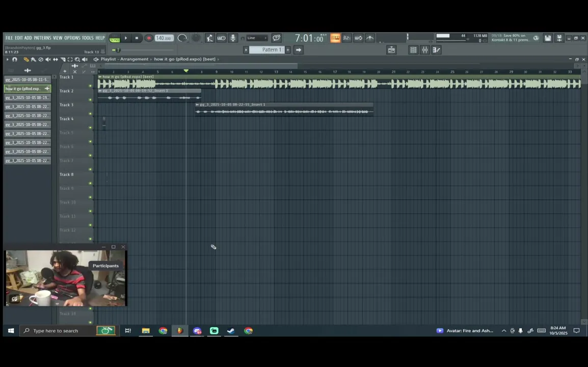Click the tempo 140.000 field

click(164, 38)
